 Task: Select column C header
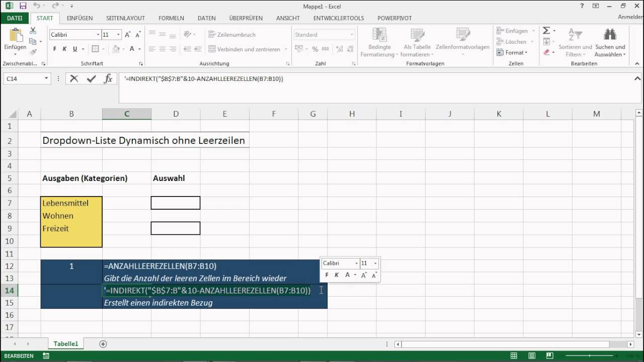[x=127, y=114]
